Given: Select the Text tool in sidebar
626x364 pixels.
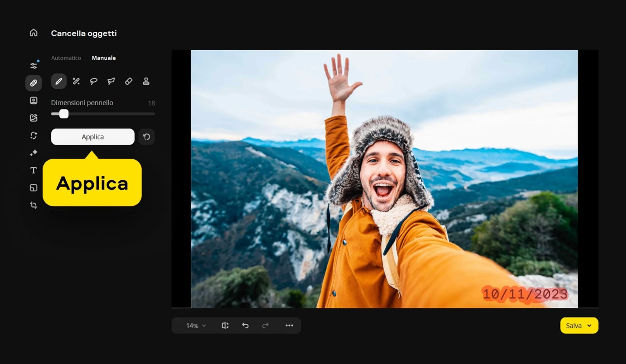Looking at the screenshot, I should (34, 170).
